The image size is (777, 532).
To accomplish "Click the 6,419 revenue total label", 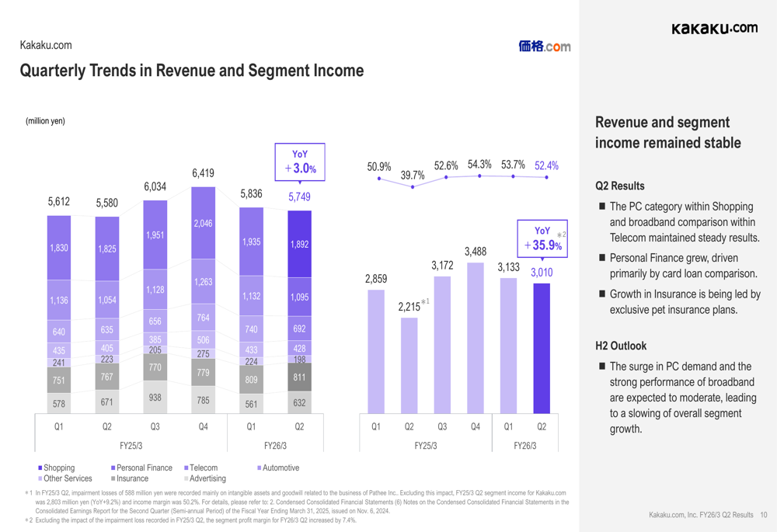I will click(x=203, y=173).
